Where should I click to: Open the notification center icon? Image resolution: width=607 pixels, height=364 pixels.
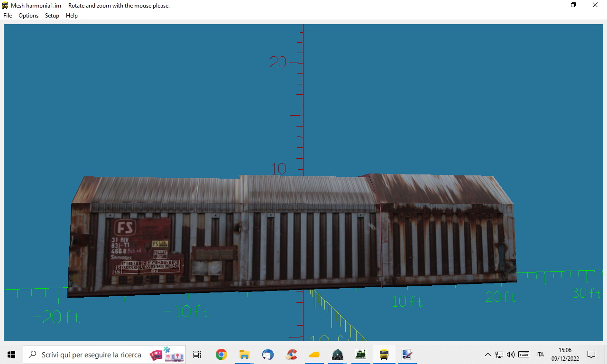(591, 355)
